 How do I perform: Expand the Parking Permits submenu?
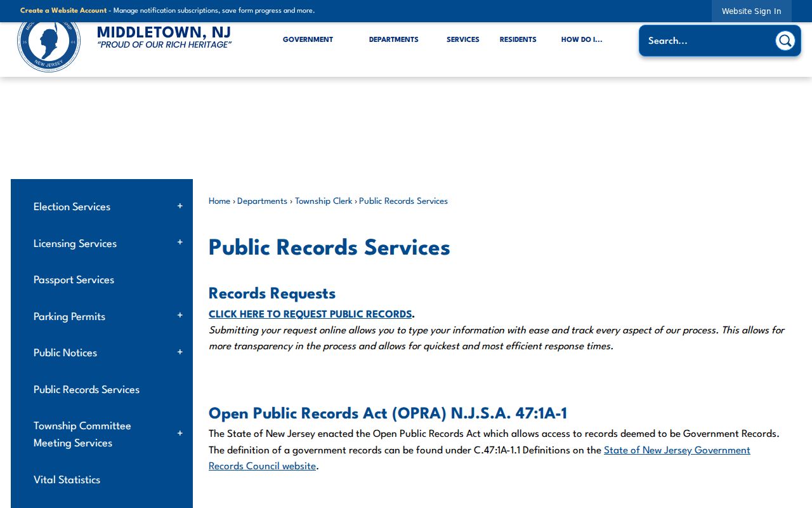pos(180,316)
